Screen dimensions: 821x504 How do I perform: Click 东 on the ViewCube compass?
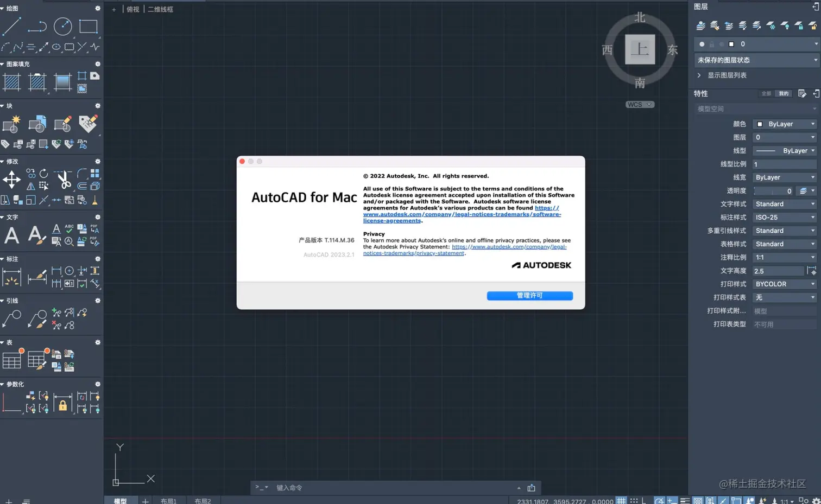coord(673,50)
